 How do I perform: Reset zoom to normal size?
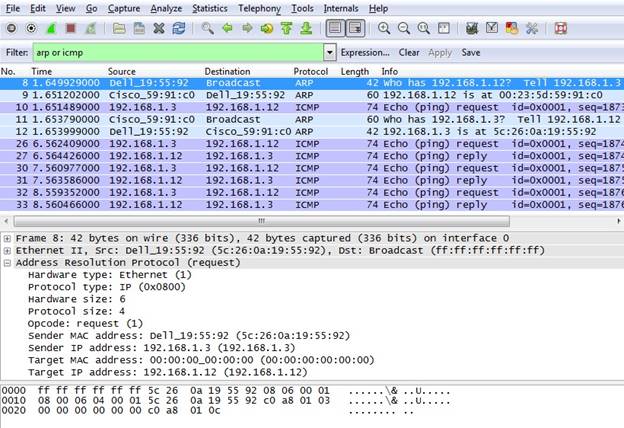[x=424, y=28]
